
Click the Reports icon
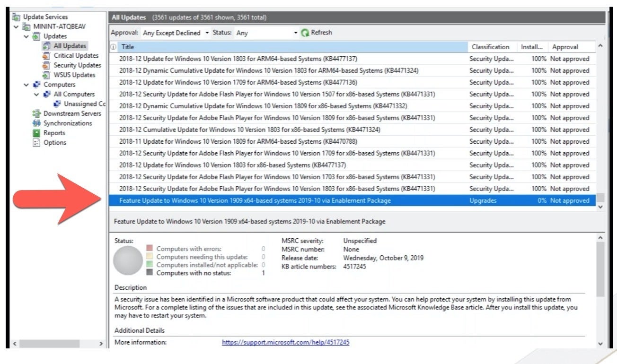click(x=36, y=133)
